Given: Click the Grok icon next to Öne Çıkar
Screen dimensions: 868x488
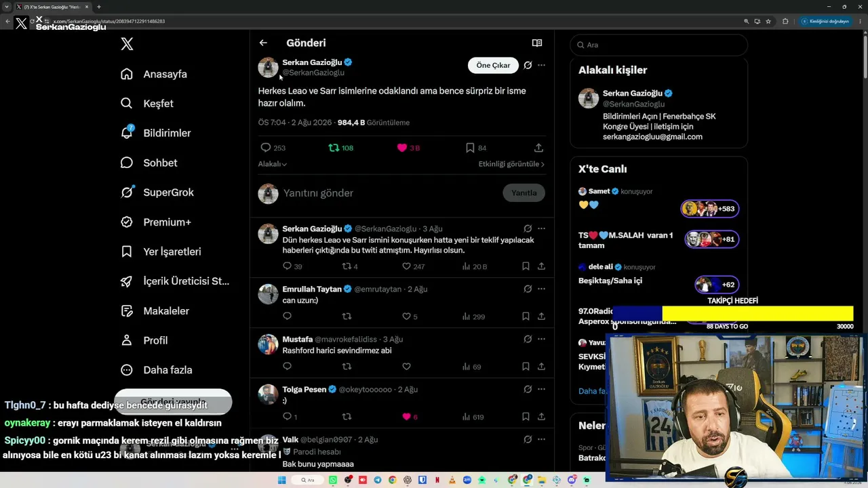Looking at the screenshot, I should 528,65.
